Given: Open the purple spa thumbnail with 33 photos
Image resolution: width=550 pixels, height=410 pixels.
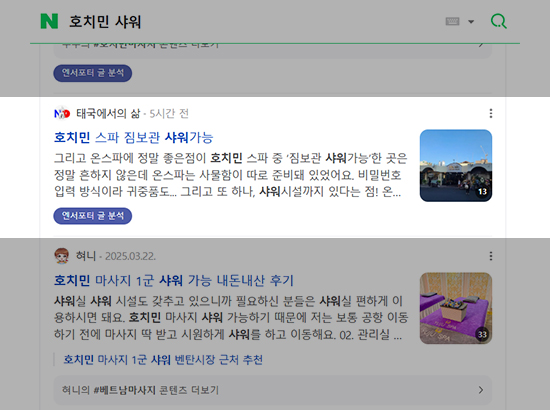Looking at the screenshot, I should click(456, 308).
